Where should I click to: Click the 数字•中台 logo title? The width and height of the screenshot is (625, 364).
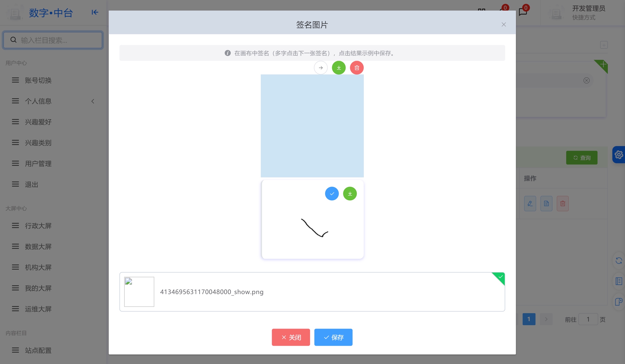(51, 13)
